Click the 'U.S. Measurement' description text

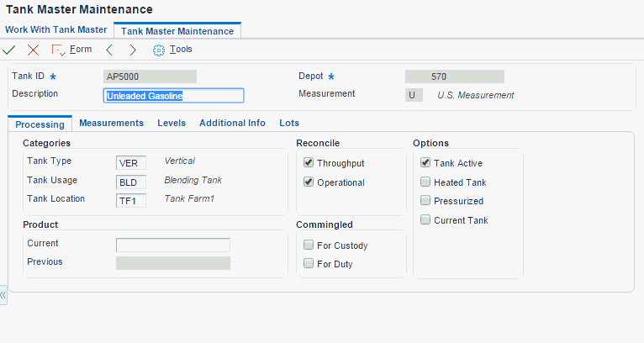pos(476,95)
